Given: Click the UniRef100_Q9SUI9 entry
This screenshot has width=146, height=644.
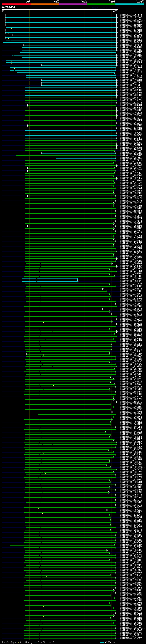Looking at the screenshot, I should [131, 65].
